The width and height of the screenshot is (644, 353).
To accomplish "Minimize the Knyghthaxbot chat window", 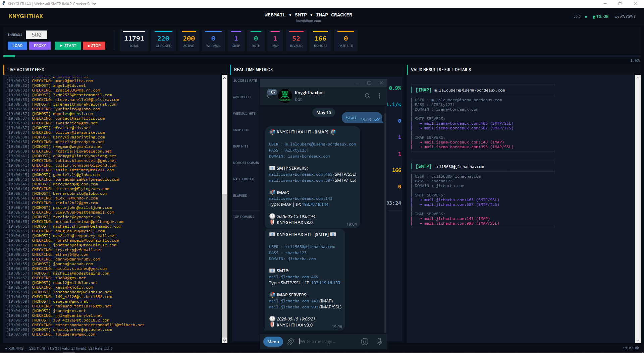I will tap(357, 83).
